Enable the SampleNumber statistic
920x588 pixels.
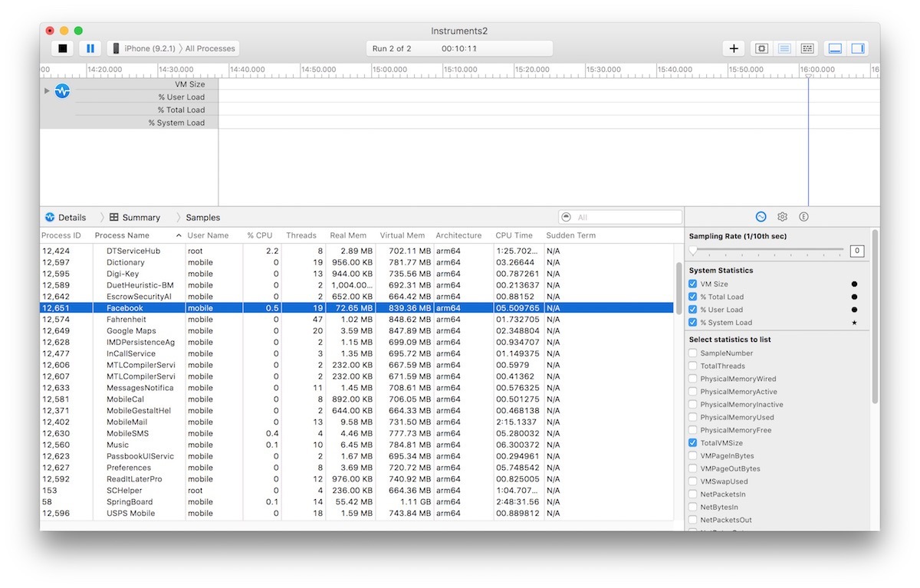point(693,353)
